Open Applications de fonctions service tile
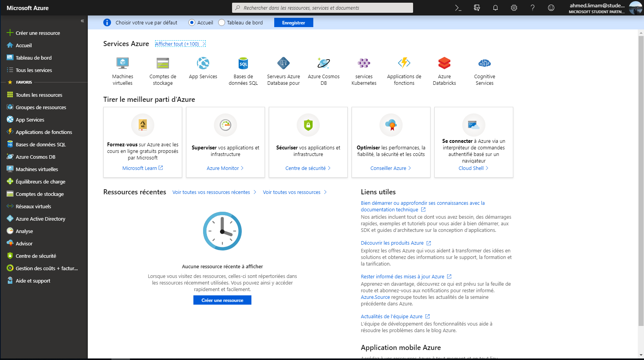The width and height of the screenshot is (644, 360). (x=404, y=71)
